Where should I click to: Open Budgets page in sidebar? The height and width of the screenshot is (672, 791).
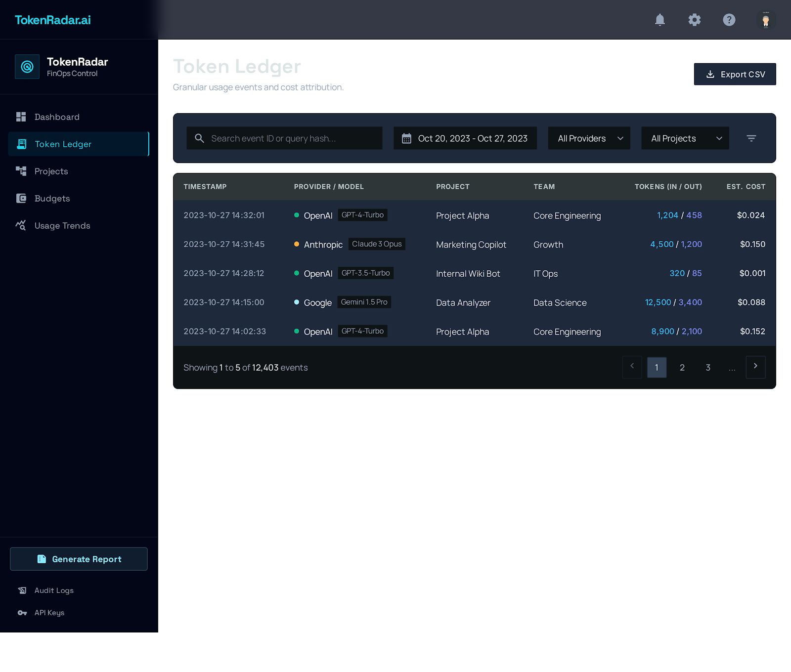[79, 199]
